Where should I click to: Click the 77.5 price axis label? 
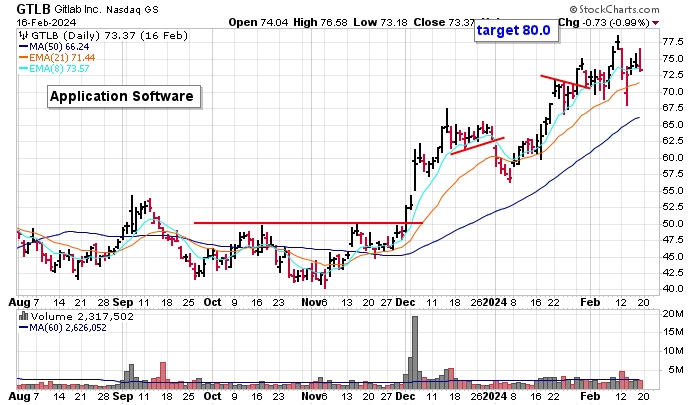coord(673,42)
